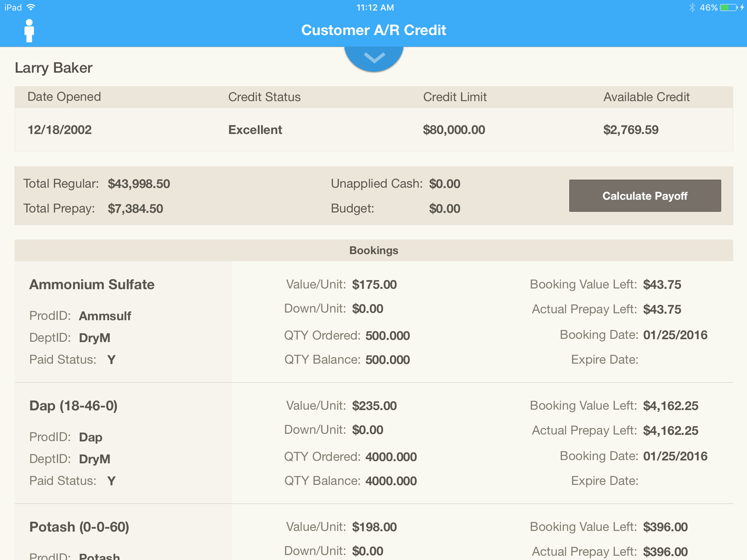Image resolution: width=747 pixels, height=560 pixels.
Task: Select QTY Balance 4000.000
Action: pos(391,481)
